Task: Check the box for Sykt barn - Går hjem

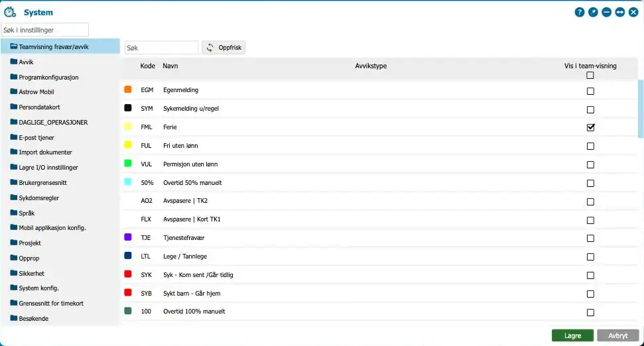Action: (590, 294)
